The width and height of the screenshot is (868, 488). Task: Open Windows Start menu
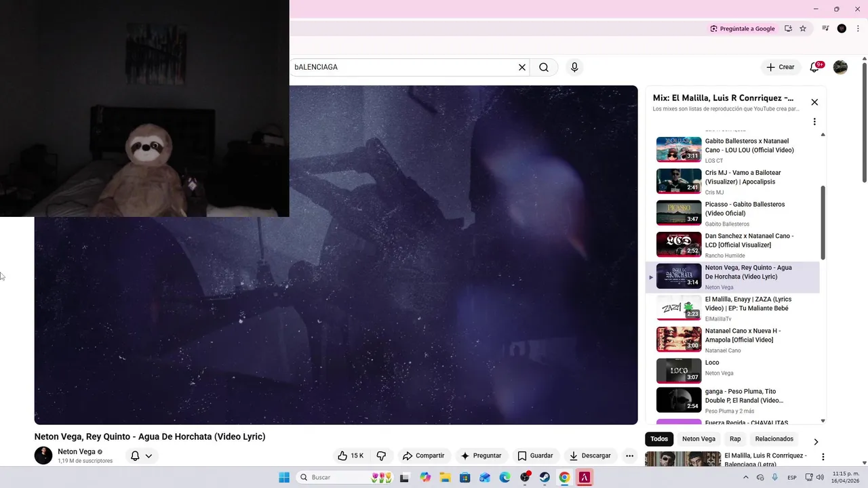pyautogui.click(x=284, y=477)
